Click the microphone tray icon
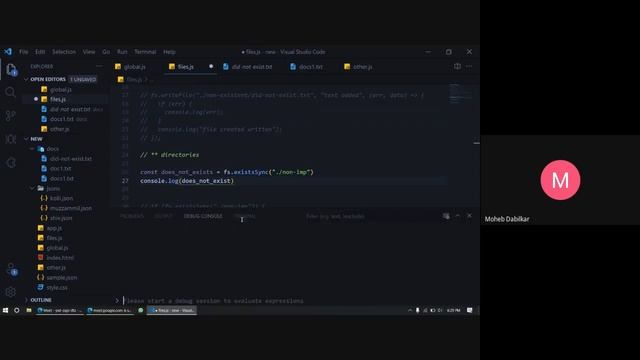Screen dimensions: 640x360 pyautogui.click(x=418, y=310)
